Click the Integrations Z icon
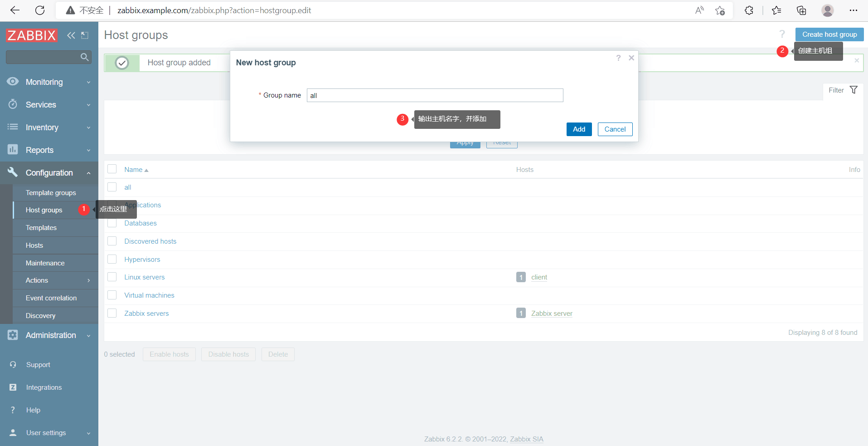Image resolution: width=868 pixels, height=446 pixels. click(13, 387)
